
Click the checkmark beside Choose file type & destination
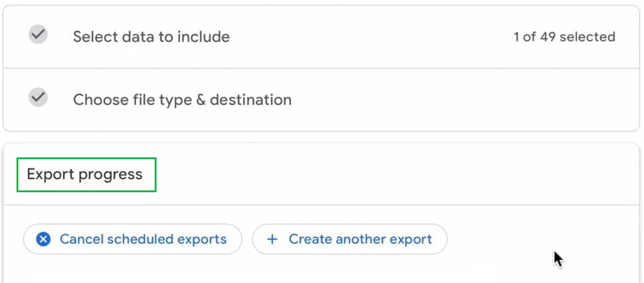(39, 98)
